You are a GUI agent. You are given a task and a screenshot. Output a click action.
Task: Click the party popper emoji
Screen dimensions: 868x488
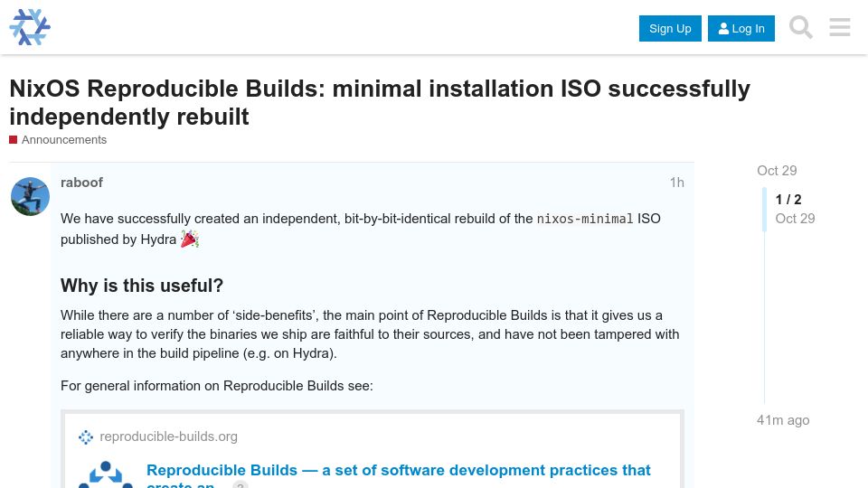pos(189,239)
